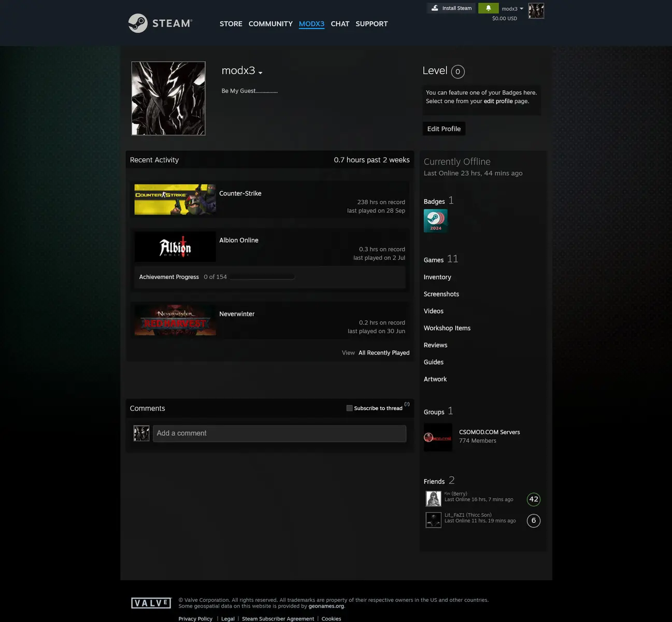Enable Subscribe to thread checkbox
672x622 pixels.
tap(349, 408)
